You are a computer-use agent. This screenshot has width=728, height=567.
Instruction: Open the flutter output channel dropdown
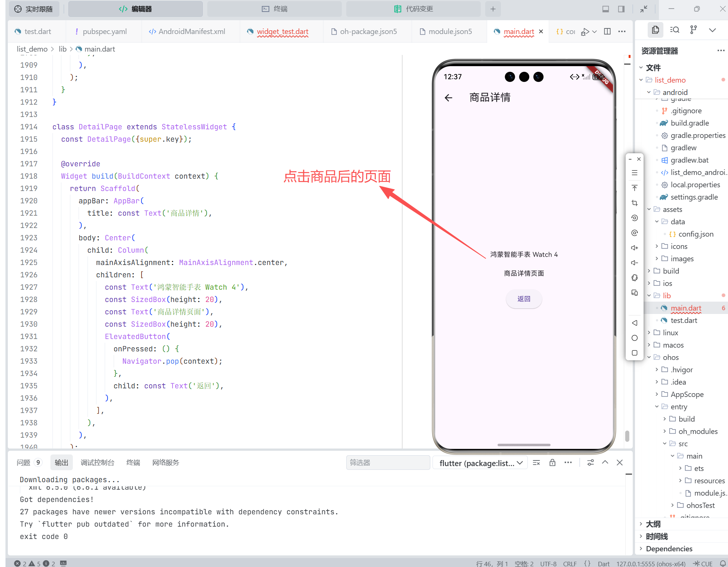click(480, 463)
